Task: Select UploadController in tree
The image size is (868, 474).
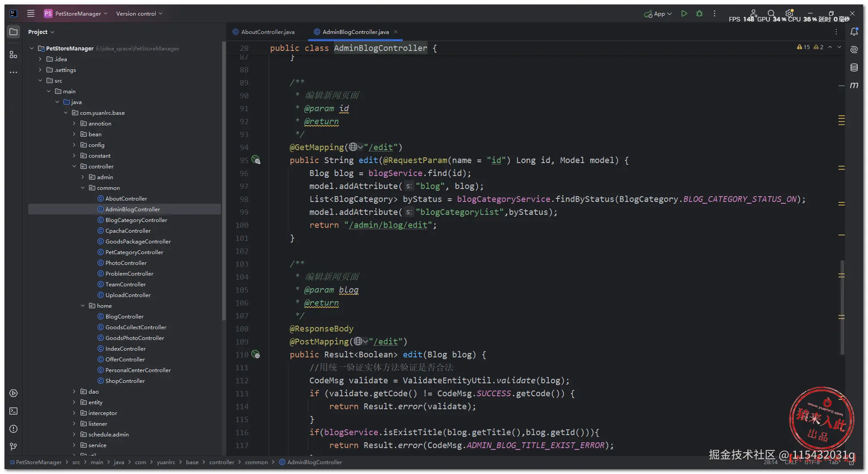Action: point(128,295)
